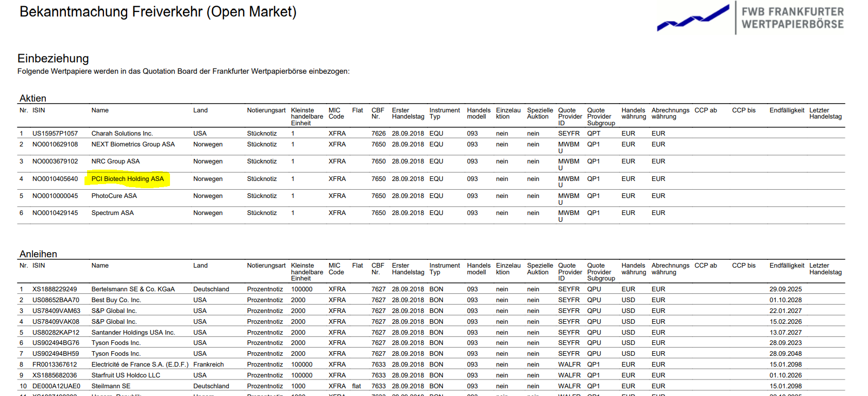Click Endfälligkeit date 28.09.2048
Screen dimensions: 868x396
(x=786, y=354)
